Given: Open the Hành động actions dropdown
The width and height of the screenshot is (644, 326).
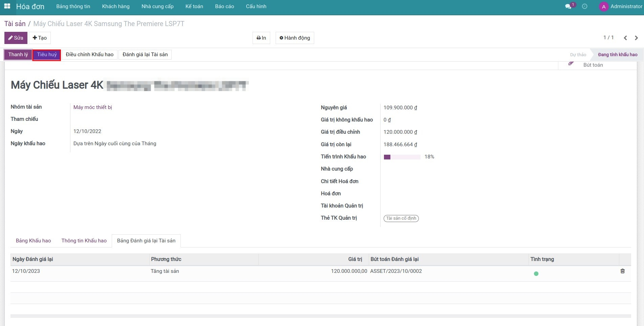Looking at the screenshot, I should pos(295,38).
